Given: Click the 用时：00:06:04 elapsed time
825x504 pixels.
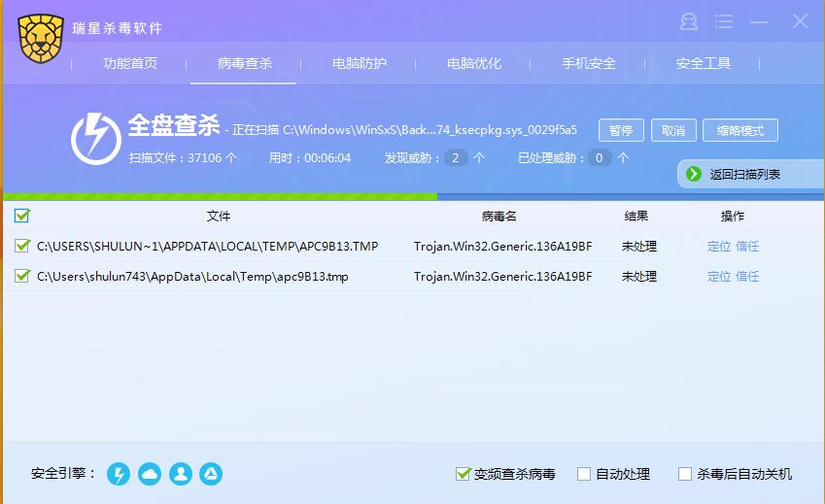Looking at the screenshot, I should (x=310, y=157).
